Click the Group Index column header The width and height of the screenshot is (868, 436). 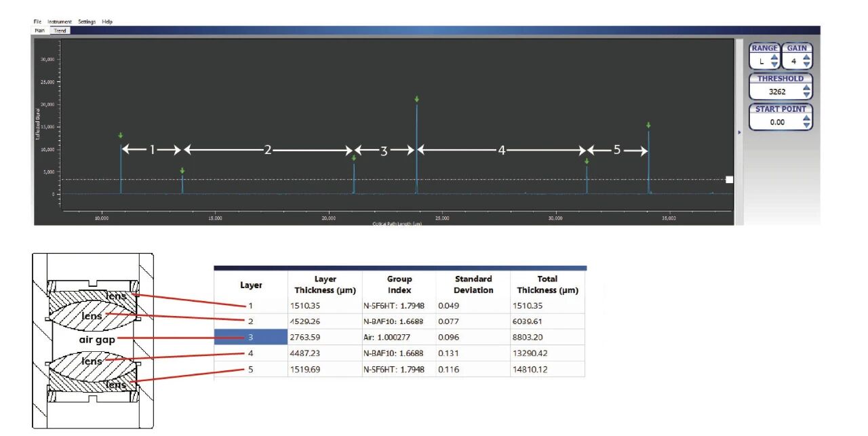point(399,285)
